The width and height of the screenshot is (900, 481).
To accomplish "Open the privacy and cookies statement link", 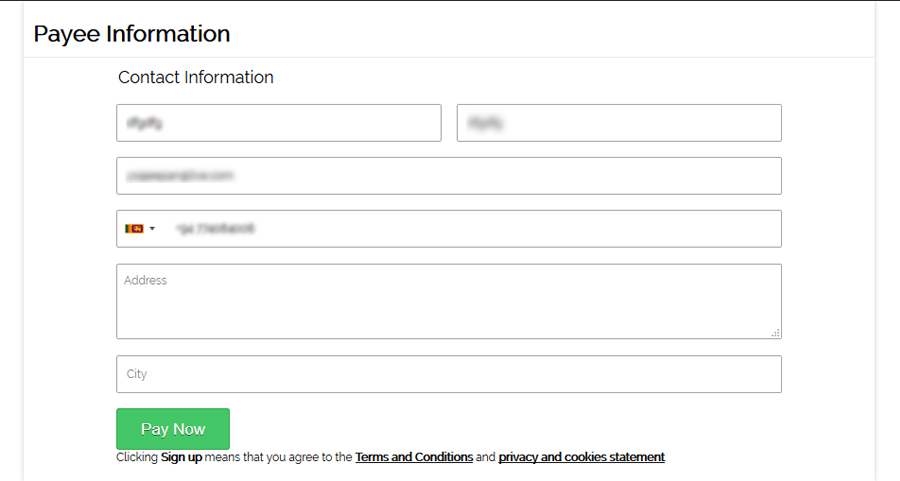I will click(581, 457).
